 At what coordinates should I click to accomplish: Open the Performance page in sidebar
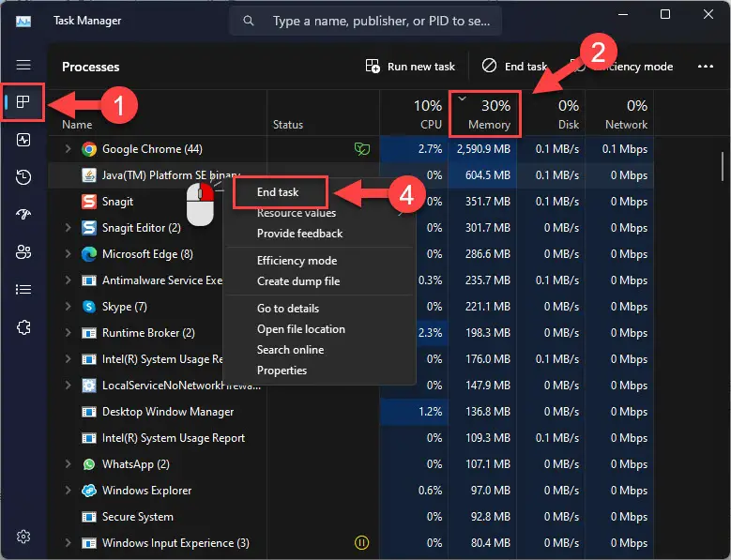tap(23, 140)
